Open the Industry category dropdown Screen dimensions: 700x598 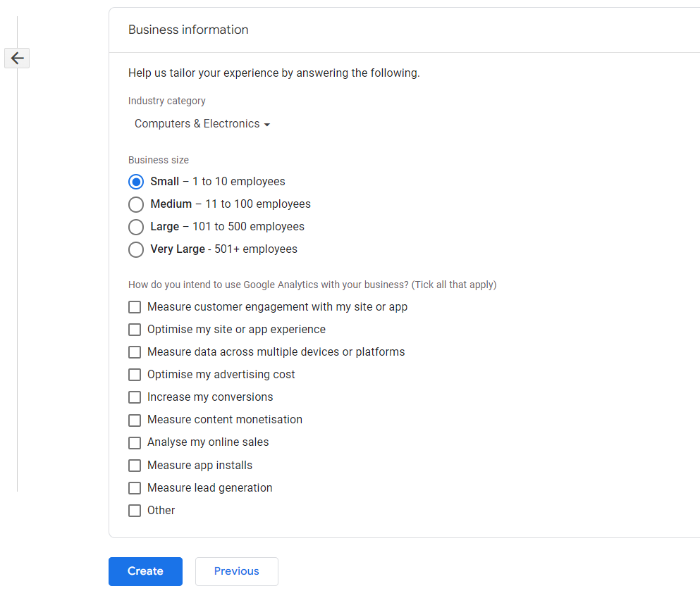point(201,124)
